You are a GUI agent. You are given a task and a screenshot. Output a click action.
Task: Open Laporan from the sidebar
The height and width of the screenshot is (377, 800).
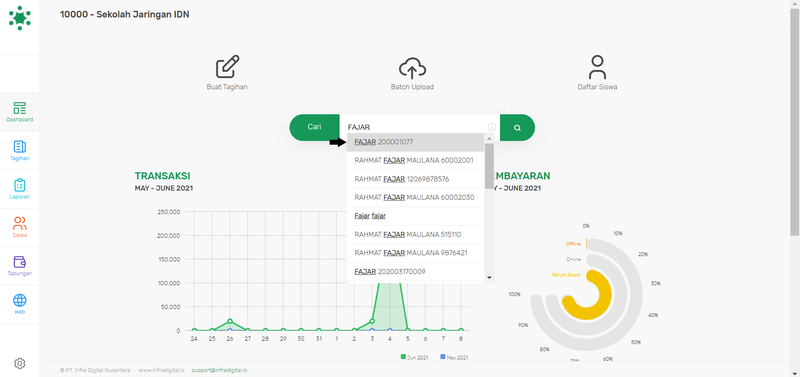20,189
